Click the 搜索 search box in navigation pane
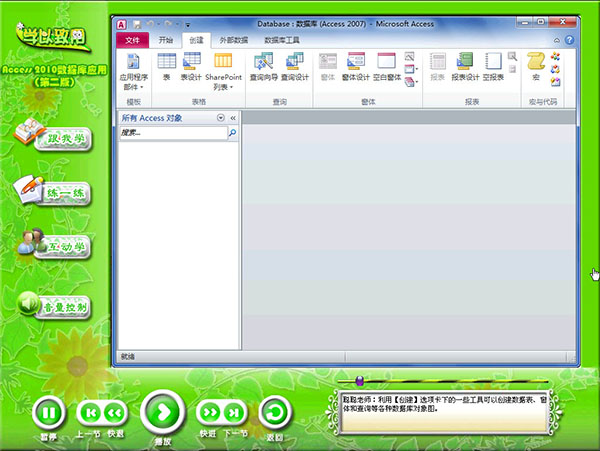 click(x=173, y=133)
